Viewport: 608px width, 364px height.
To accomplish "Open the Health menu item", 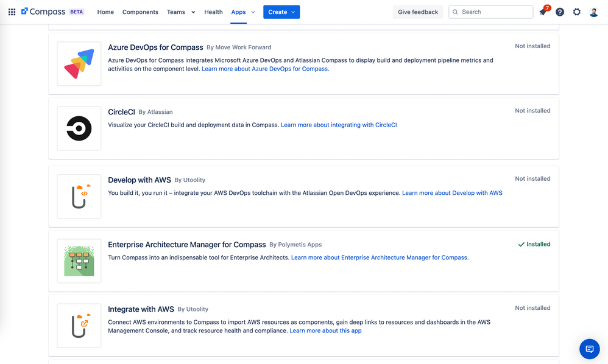I will (213, 12).
